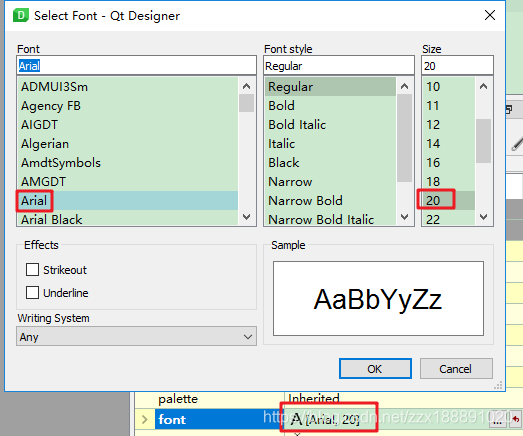Select the font property row in the editor
Screen dimensions: 523x436
pyautogui.click(x=219, y=419)
